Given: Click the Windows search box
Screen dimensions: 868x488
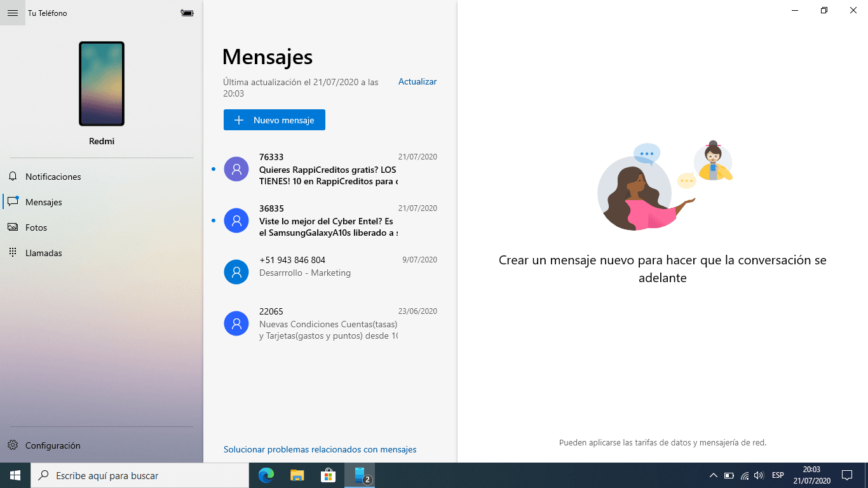Looking at the screenshot, I should point(140,475).
